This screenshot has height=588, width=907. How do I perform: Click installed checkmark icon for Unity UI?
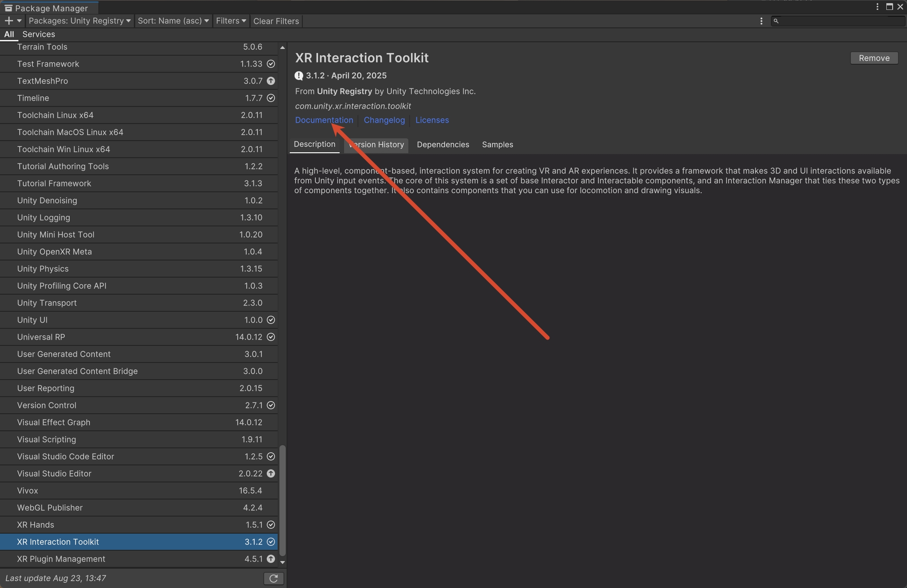271,320
